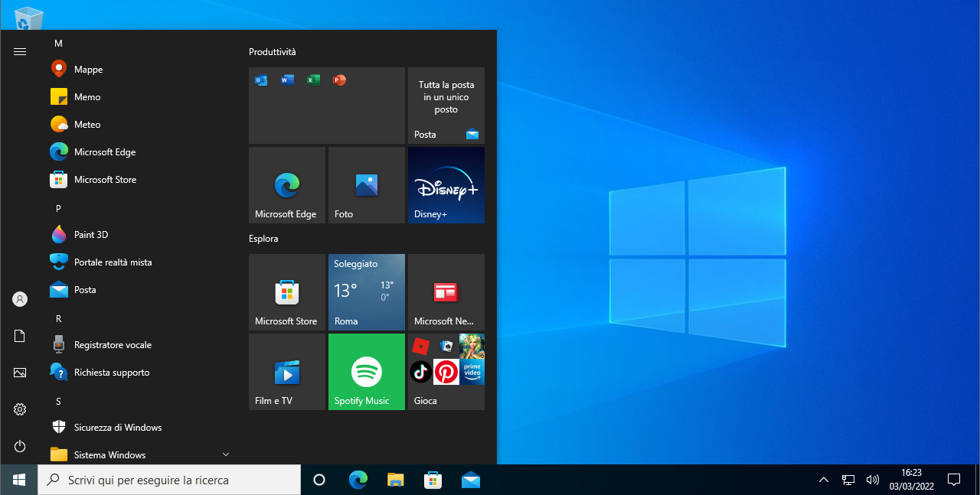Viewport: 980px width, 495px height.
Task: Open Settings gear in Start sidebar
Action: [20, 409]
